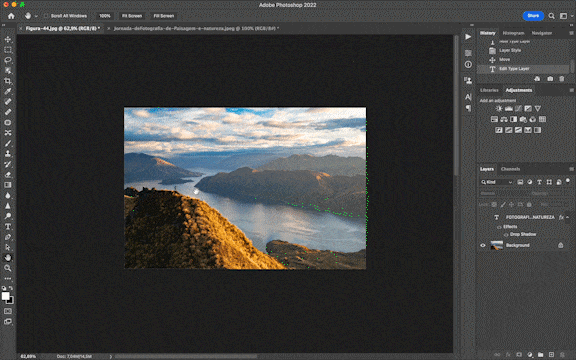The height and width of the screenshot is (360, 576).
Task: Enable Scroll All Windows checkbox
Action: pyautogui.click(x=46, y=16)
